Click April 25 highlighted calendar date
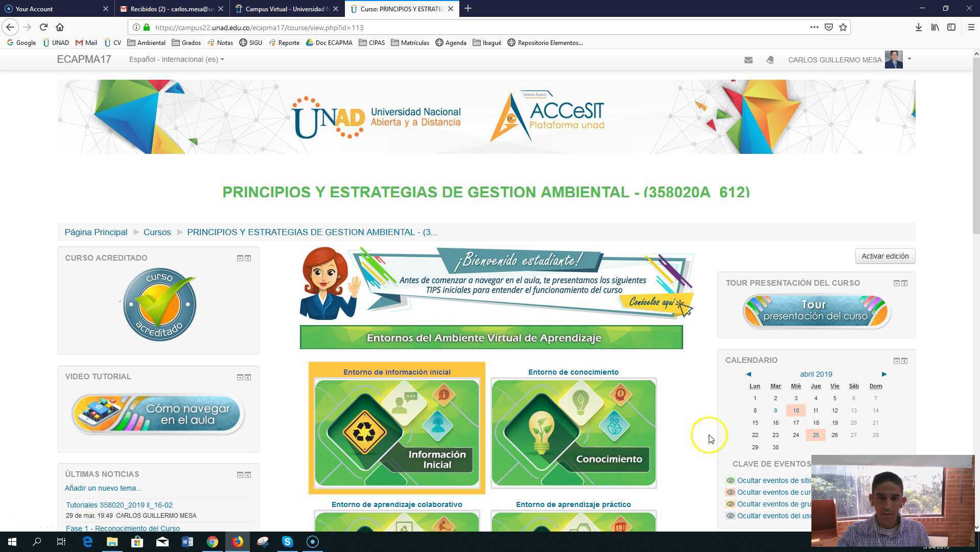Image resolution: width=980 pixels, height=552 pixels. [815, 435]
